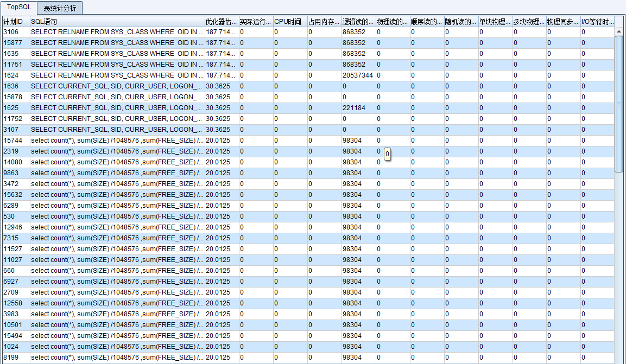Click the vertical scrollbar thumb
The image size is (626, 364).
[x=619, y=103]
